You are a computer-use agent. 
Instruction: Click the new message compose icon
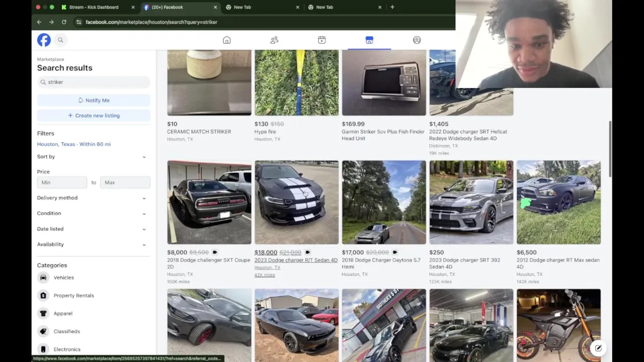598,348
